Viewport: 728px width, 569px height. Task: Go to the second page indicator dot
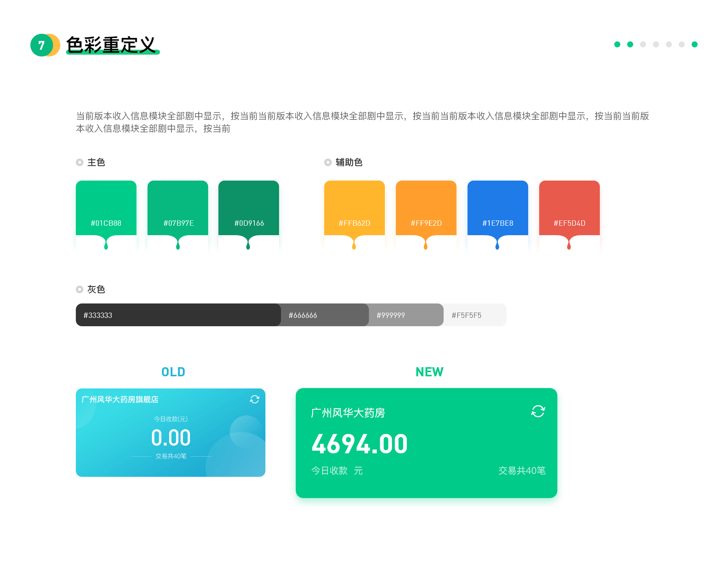click(630, 44)
